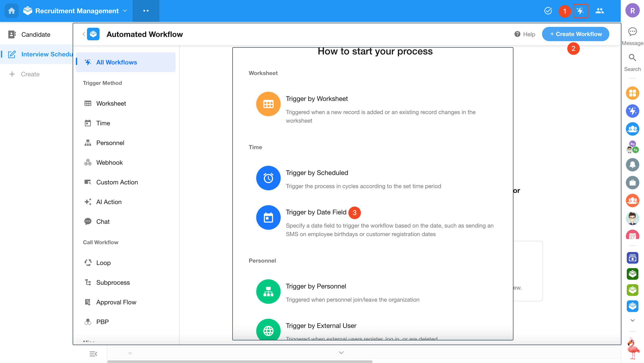The height and width of the screenshot is (363, 644).
Task: Open the orange grid app in right dock
Action: point(632,93)
